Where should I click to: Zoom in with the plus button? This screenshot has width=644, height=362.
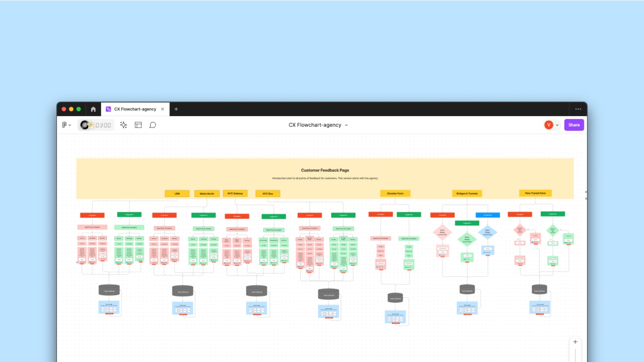[x=575, y=342]
